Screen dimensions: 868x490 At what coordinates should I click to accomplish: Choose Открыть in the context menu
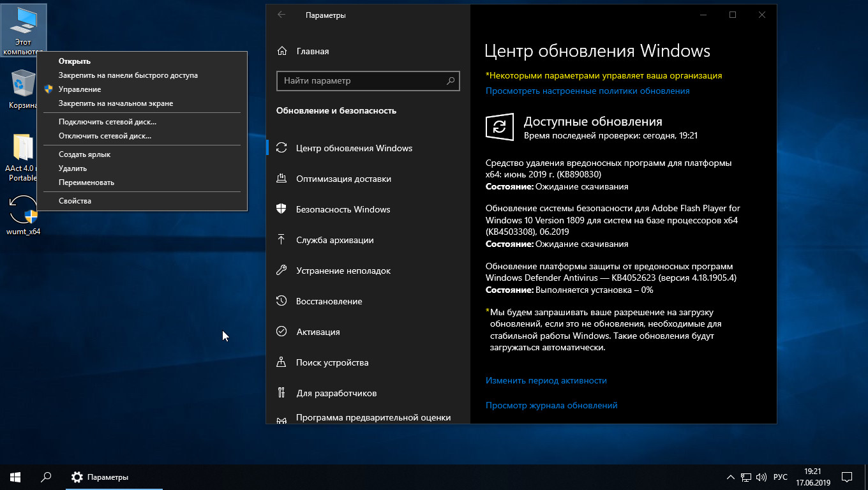(x=142, y=61)
